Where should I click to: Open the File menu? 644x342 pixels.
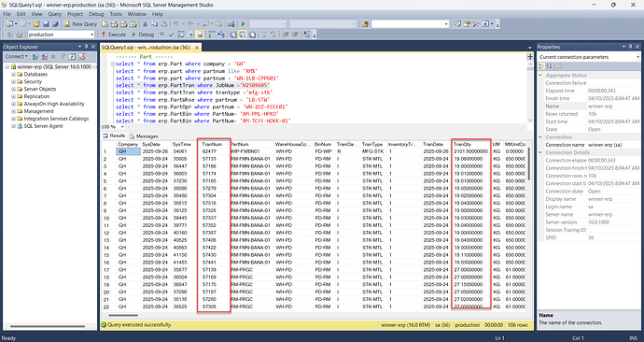[x=7, y=14]
